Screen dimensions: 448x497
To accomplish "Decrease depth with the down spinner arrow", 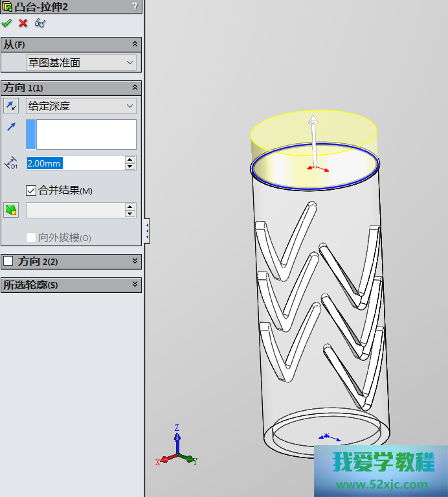I will pos(130,167).
